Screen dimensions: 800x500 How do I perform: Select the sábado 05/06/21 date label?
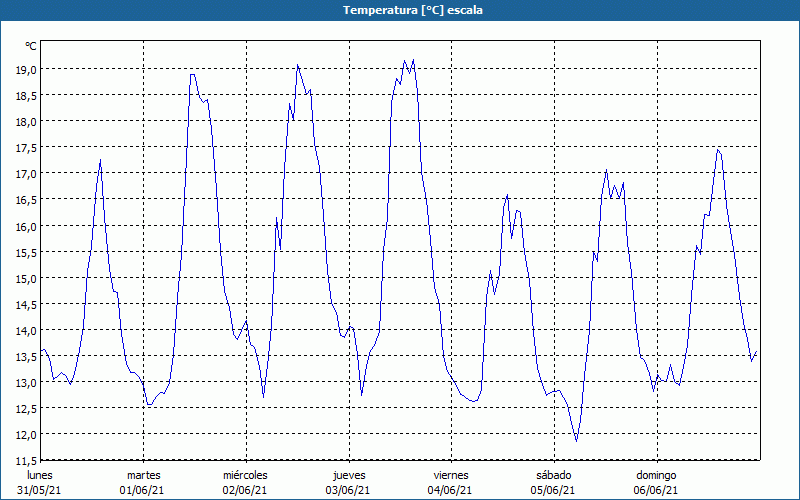[553, 483]
